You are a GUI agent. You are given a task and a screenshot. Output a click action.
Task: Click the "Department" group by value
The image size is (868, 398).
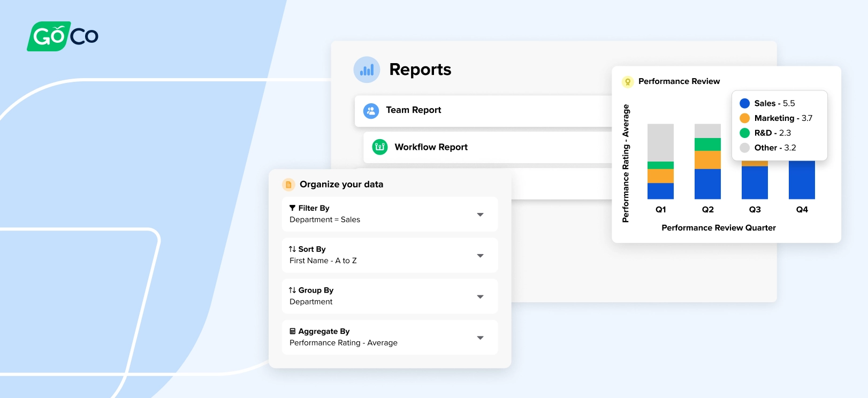click(311, 302)
